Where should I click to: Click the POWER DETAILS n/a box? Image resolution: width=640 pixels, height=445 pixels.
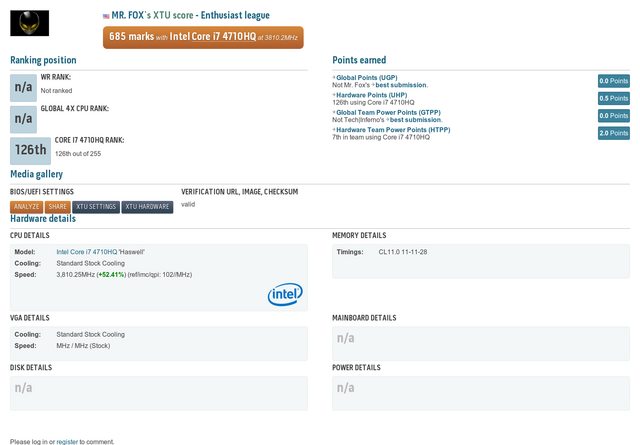(481, 393)
